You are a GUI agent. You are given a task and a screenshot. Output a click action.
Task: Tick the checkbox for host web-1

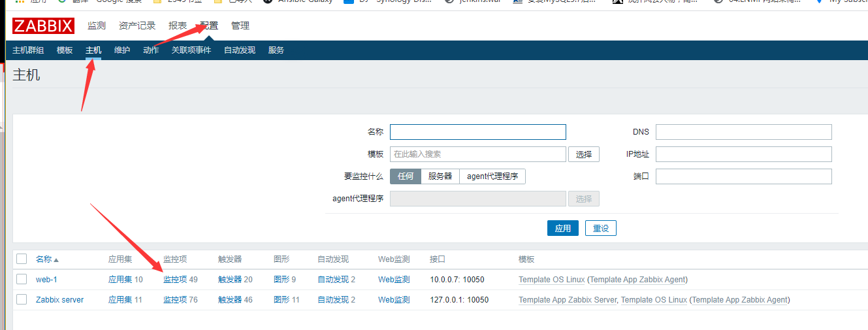[22, 280]
